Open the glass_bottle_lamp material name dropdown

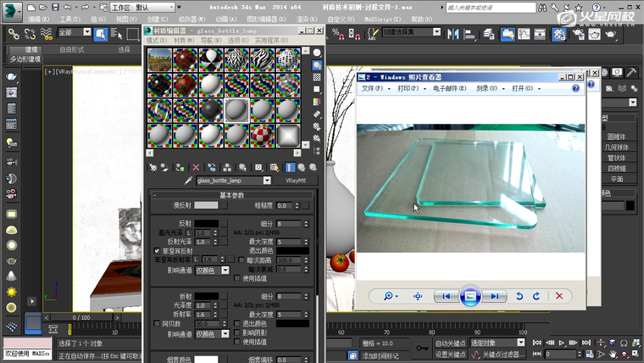coord(267,181)
